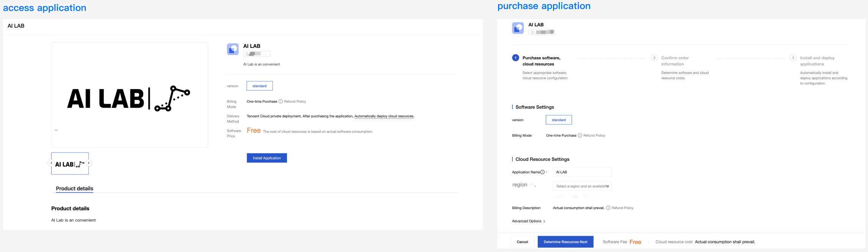Open the "Automatically deploy cloud resources" link
This screenshot has height=252, width=868.
pos(384,117)
